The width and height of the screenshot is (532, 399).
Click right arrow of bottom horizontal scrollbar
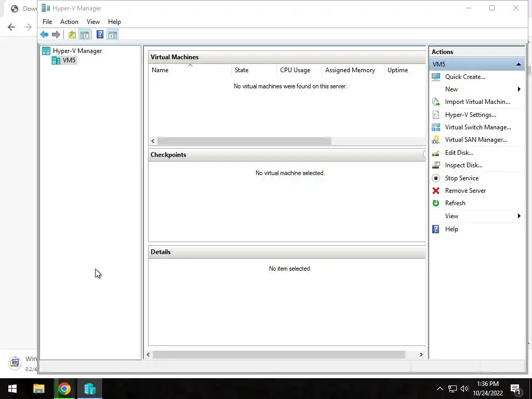coord(421,355)
